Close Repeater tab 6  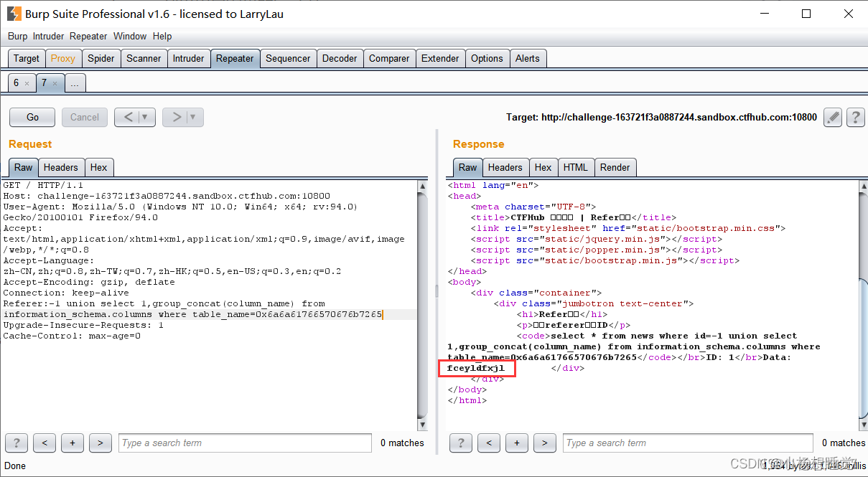click(x=27, y=83)
